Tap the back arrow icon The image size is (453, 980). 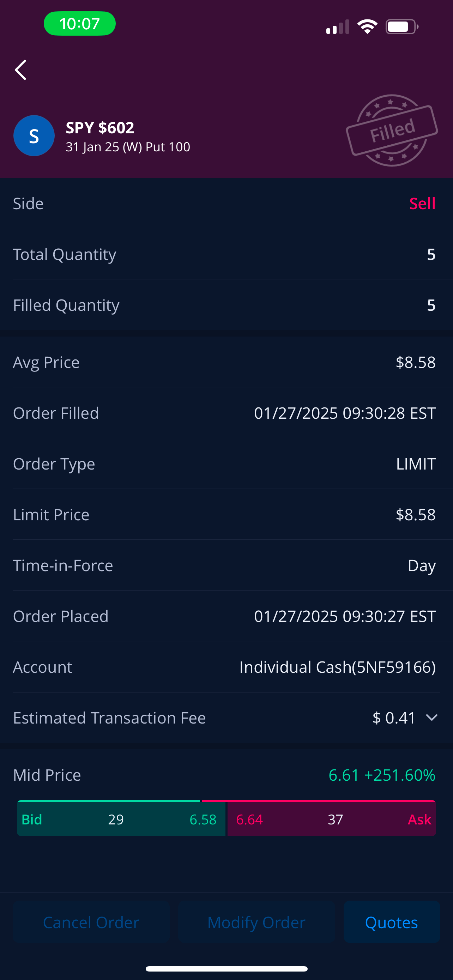(20, 70)
